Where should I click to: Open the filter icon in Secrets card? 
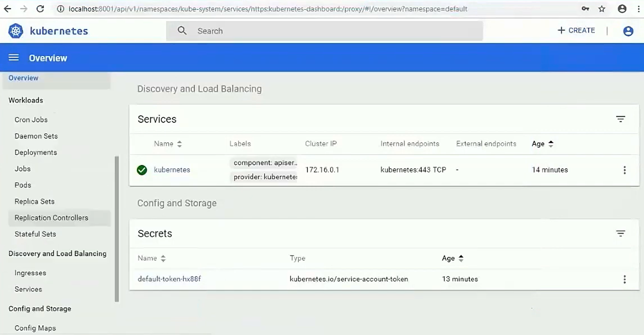click(x=621, y=233)
